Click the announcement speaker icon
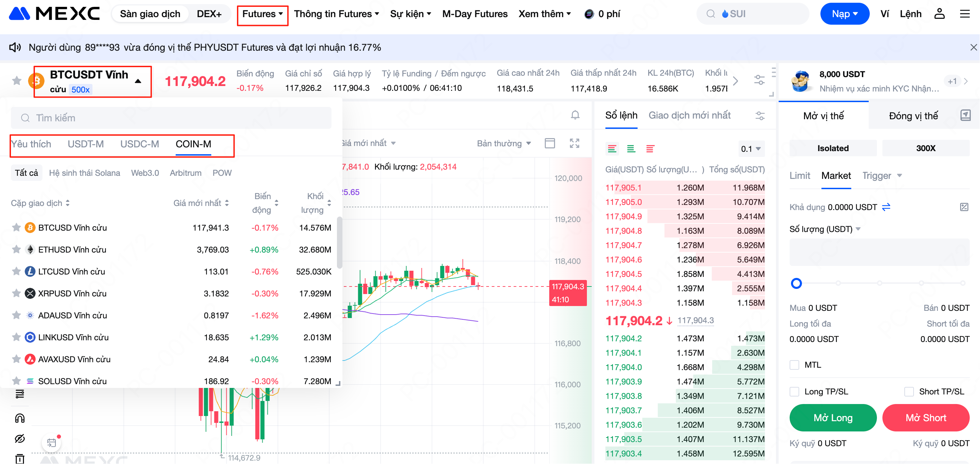980x464 pixels. point(15,47)
